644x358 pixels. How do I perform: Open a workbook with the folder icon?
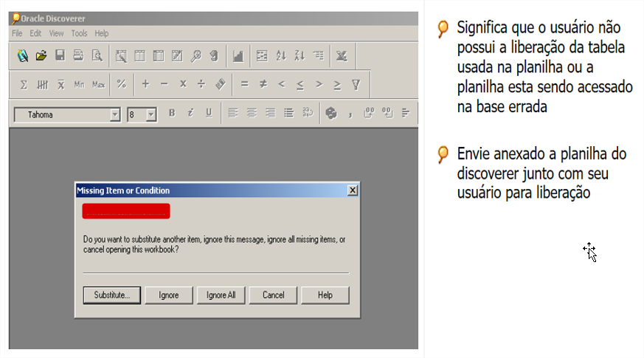click(41, 55)
